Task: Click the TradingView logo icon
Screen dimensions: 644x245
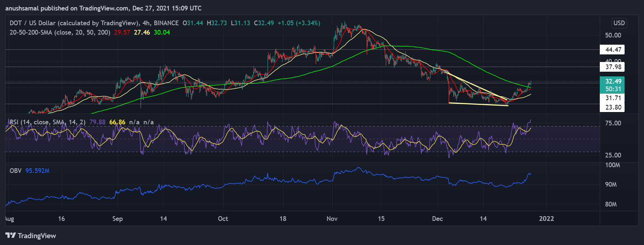Action: click(x=11, y=236)
